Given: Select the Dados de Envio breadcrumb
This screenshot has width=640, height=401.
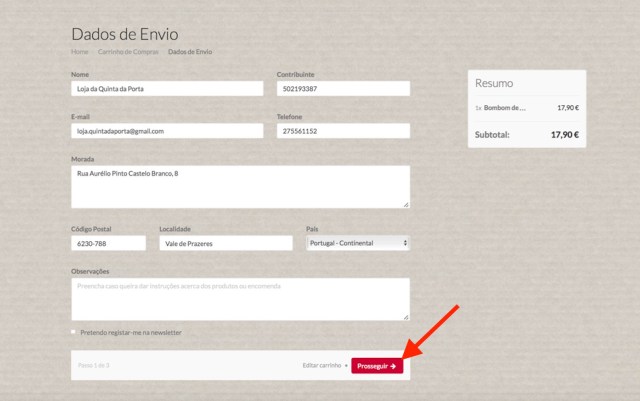Looking at the screenshot, I should [190, 51].
